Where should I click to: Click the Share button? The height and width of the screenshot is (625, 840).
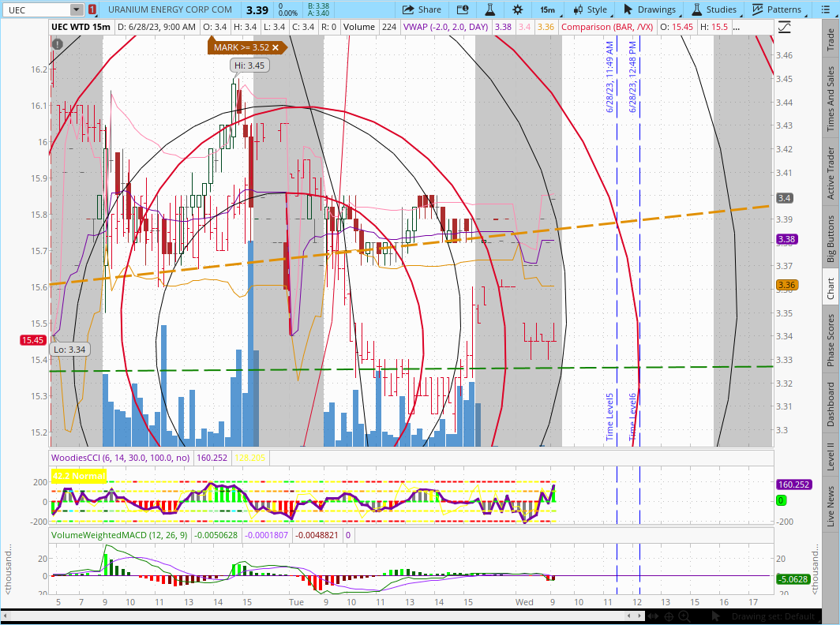[x=422, y=9]
